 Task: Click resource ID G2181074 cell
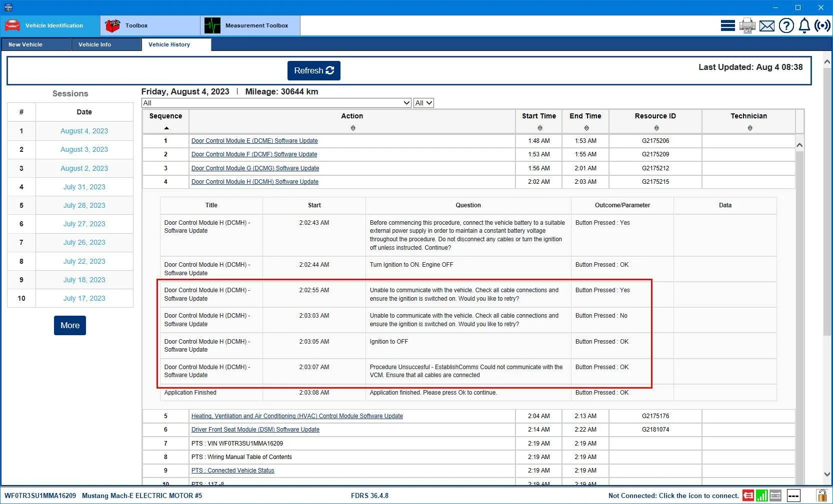tap(655, 430)
